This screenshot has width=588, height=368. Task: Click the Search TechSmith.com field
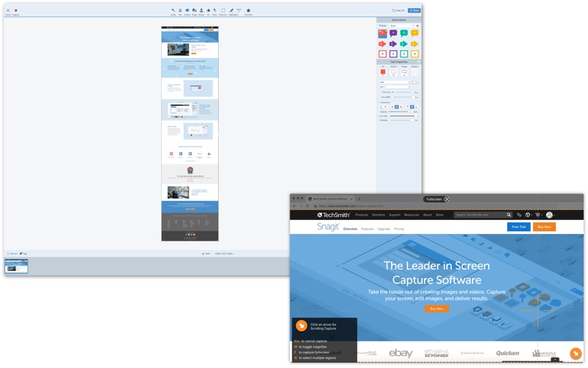click(483, 215)
